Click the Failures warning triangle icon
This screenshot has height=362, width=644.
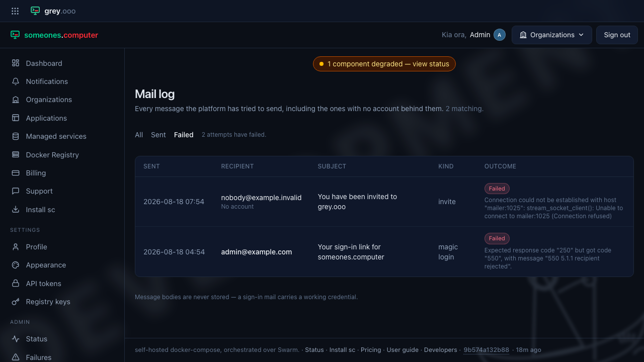16,357
